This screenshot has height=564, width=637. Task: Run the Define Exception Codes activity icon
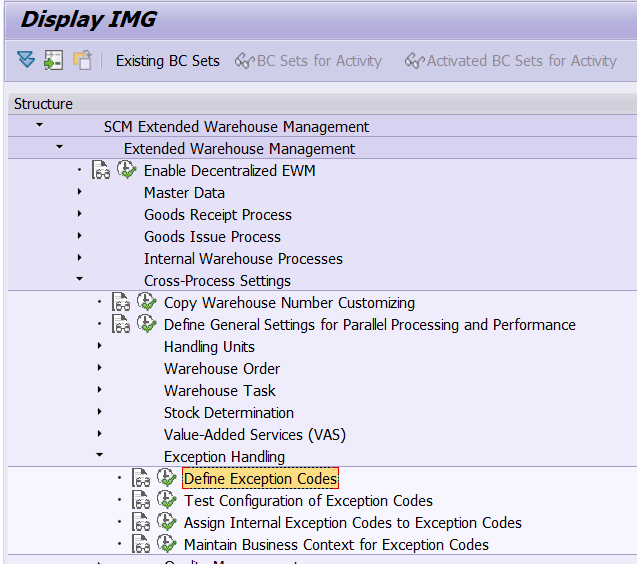tap(167, 478)
